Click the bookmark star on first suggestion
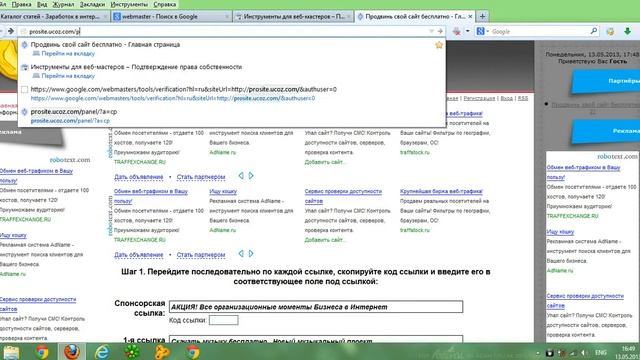This screenshot has width=640, height=360. tap(439, 45)
